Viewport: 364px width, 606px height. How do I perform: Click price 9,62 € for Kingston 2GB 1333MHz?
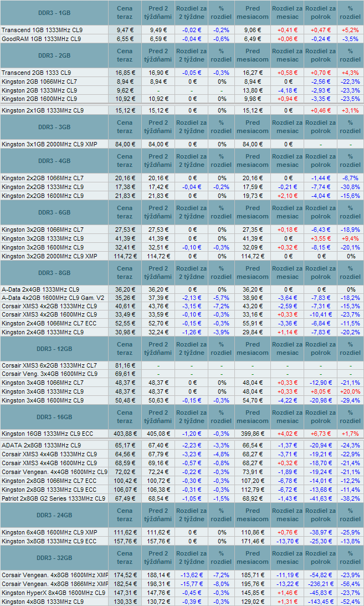(126, 90)
